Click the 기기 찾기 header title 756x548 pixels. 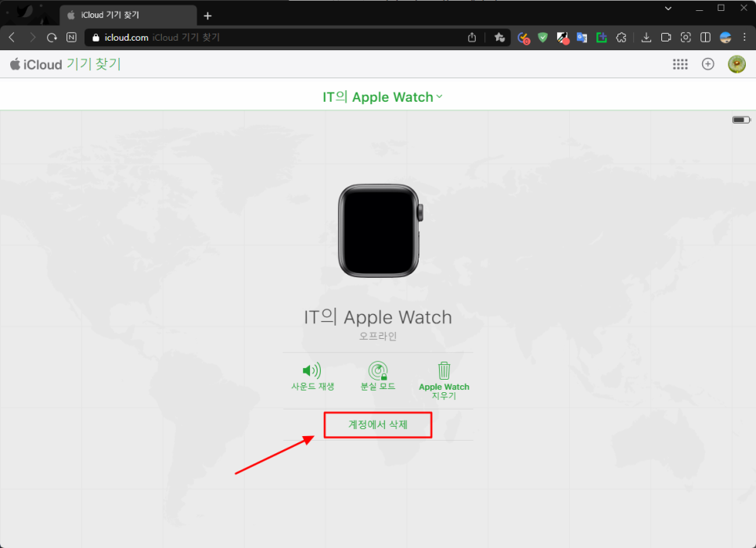coord(94,64)
